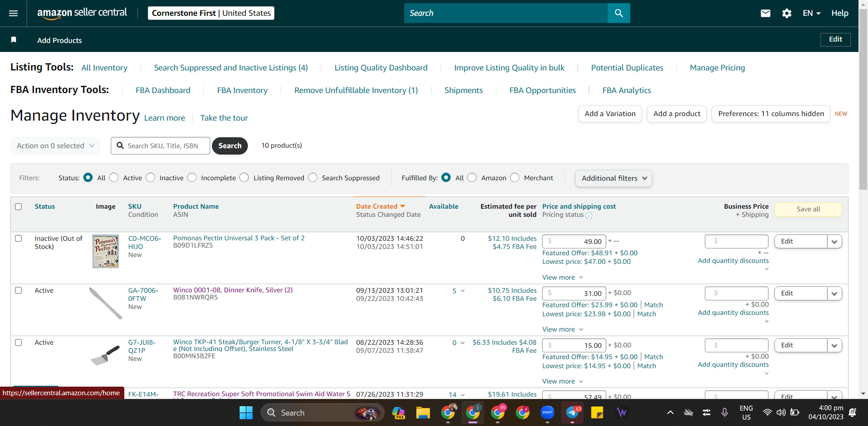Select the Inactive status radio button

pos(151,178)
